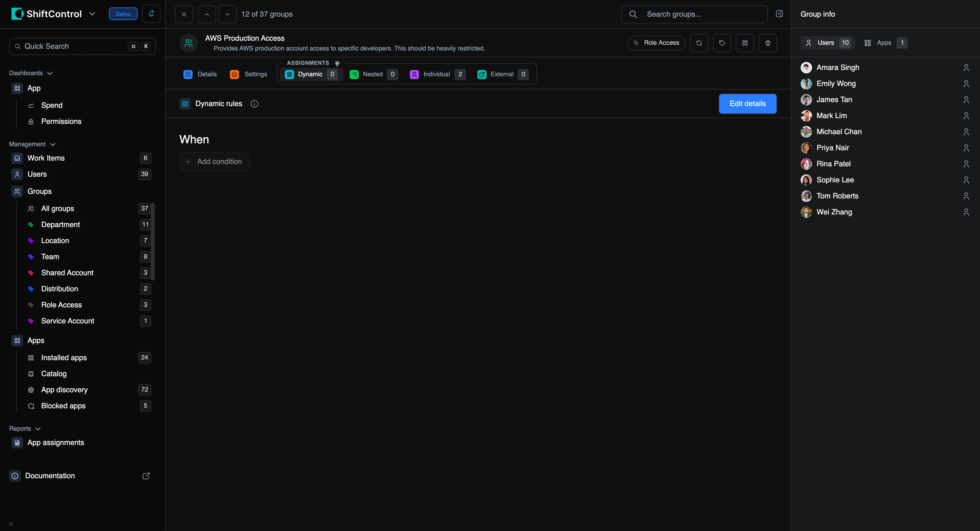Click the AWS Production Access group avatar icon
980x531 pixels.
pos(188,43)
